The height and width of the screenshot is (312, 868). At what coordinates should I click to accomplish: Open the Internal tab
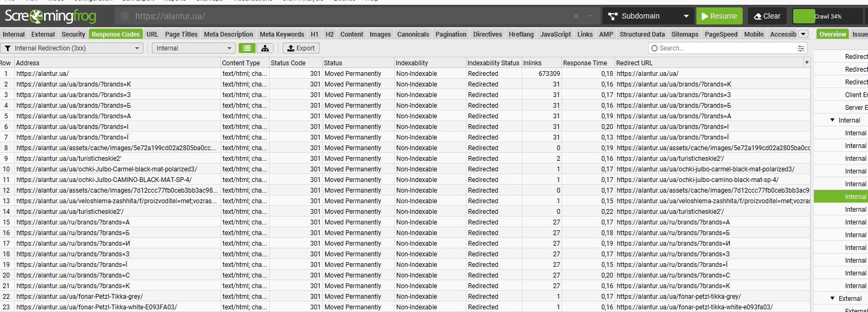tap(14, 34)
